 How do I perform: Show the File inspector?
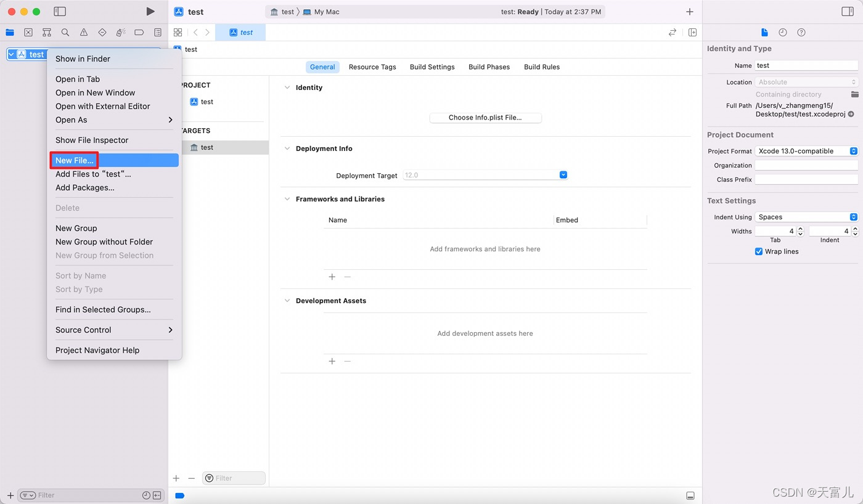point(764,32)
